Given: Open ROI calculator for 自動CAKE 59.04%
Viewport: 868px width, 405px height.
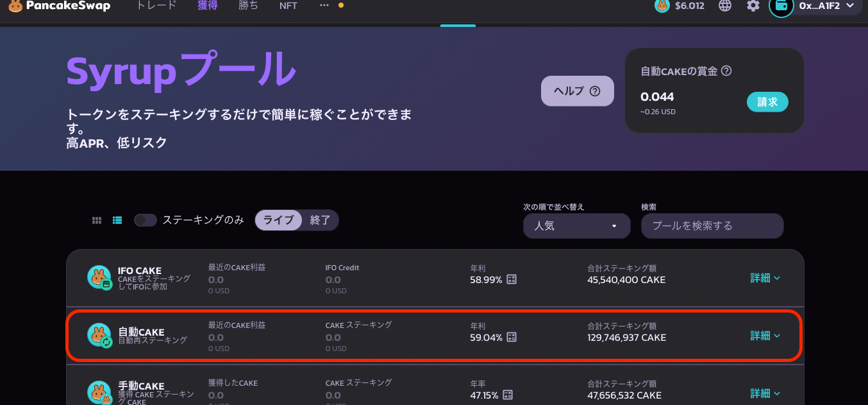Looking at the screenshot, I should click(x=512, y=338).
